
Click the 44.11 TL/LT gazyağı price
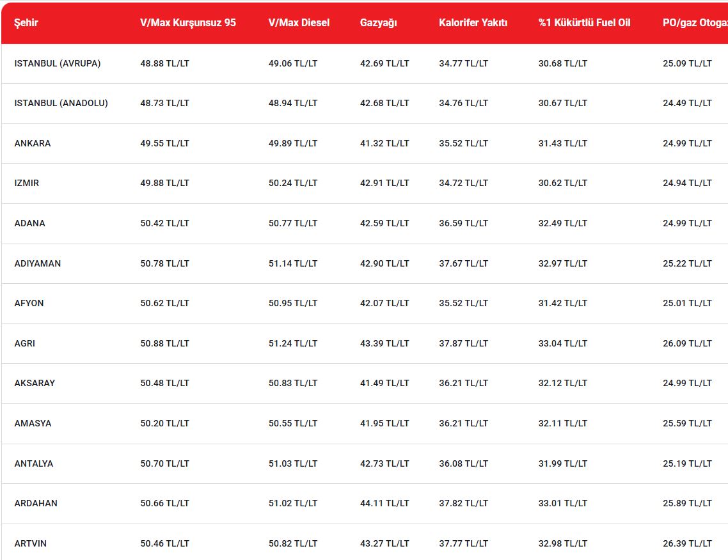[384, 503]
